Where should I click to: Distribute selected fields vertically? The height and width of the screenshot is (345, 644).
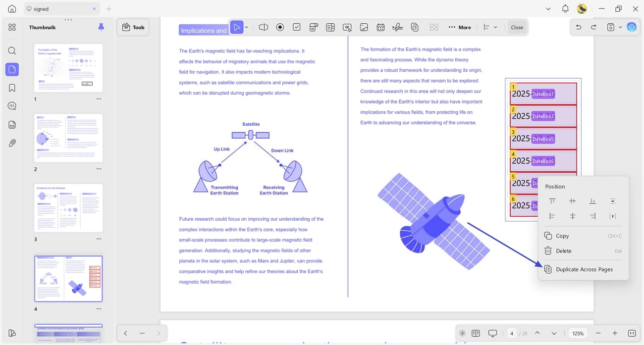coord(613,201)
